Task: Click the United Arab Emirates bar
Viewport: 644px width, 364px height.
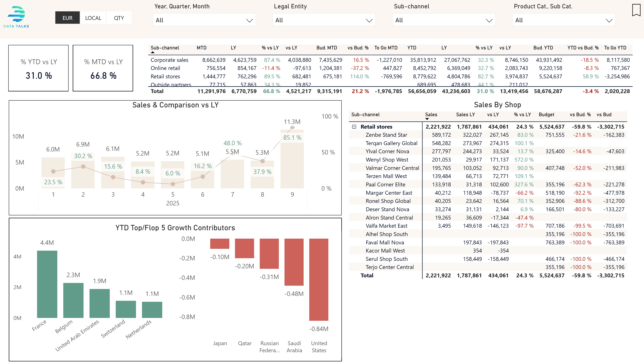Action: click(x=99, y=303)
